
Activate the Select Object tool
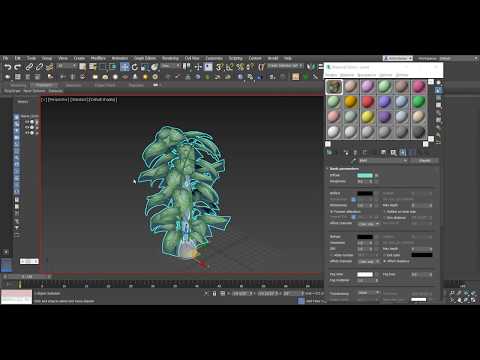tap(83, 67)
